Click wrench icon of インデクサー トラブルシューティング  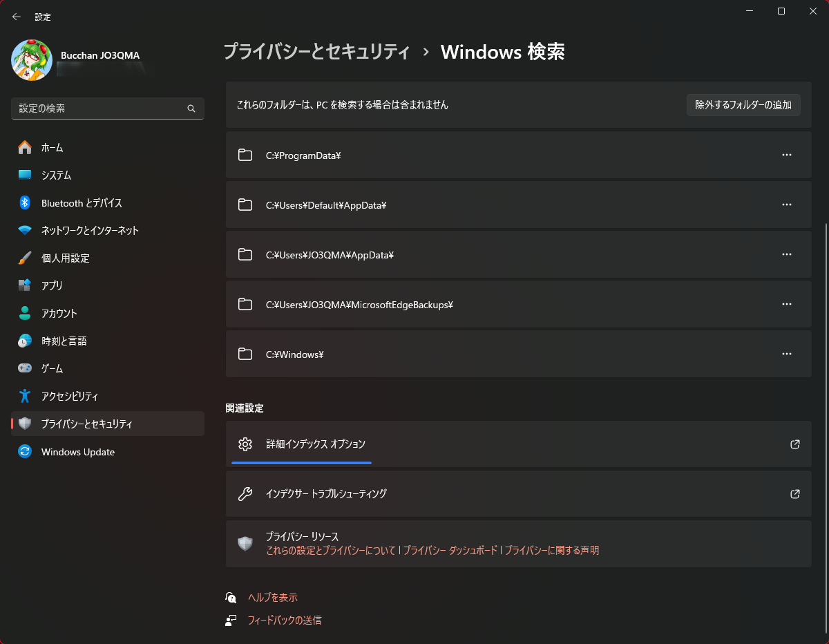[x=245, y=494]
